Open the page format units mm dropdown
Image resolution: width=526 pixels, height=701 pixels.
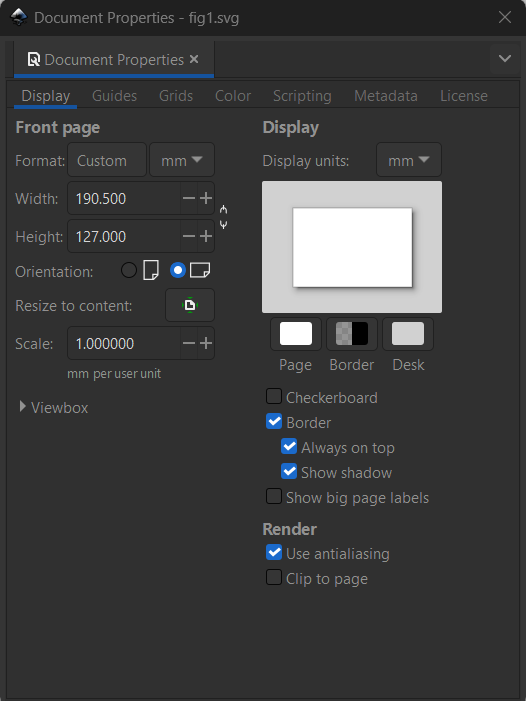point(182,160)
